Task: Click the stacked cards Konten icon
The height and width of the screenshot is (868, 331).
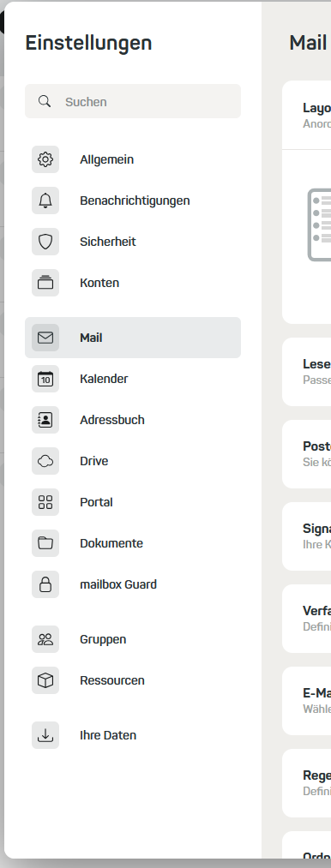Action: [x=45, y=283]
